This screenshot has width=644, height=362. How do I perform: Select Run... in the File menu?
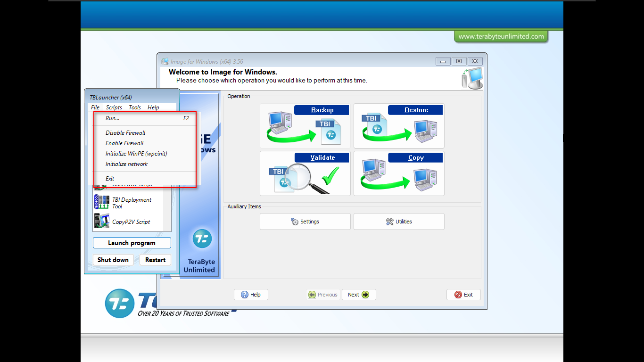click(x=146, y=118)
